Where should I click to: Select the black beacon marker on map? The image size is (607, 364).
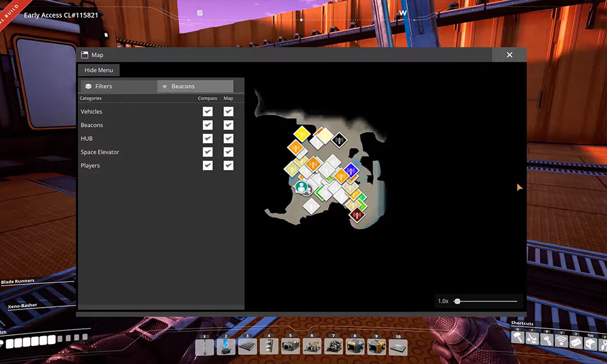pos(339,140)
